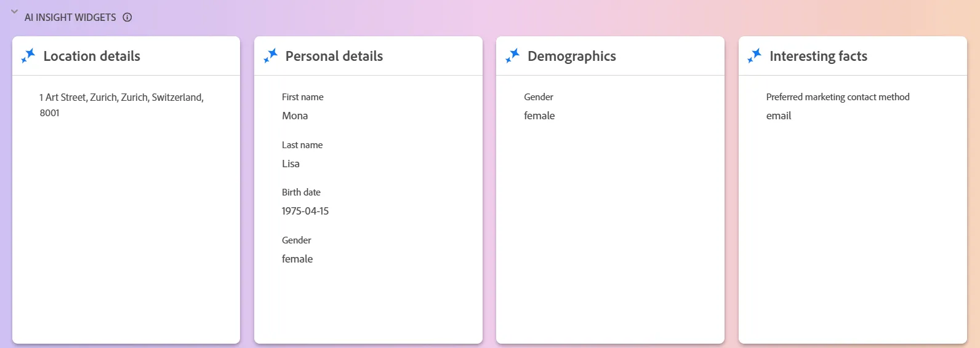Click the sparkle icon on Location details
The height and width of the screenshot is (348, 980).
point(28,56)
